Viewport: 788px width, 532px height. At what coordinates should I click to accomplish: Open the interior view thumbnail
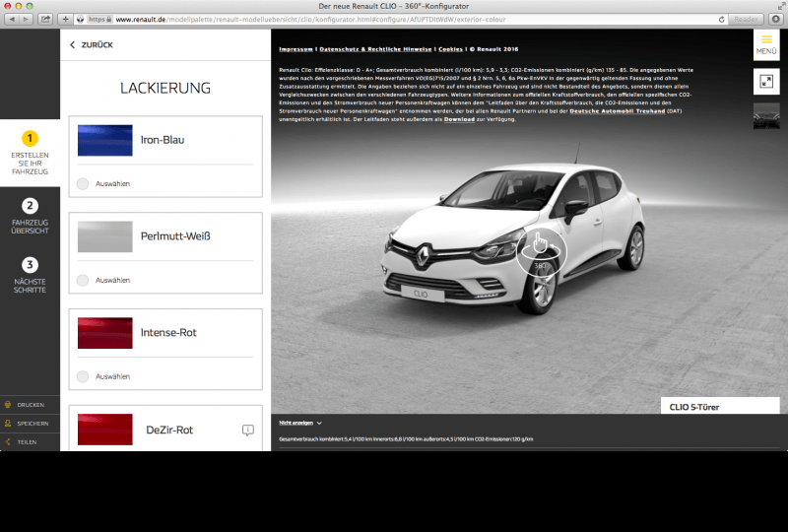[x=766, y=115]
